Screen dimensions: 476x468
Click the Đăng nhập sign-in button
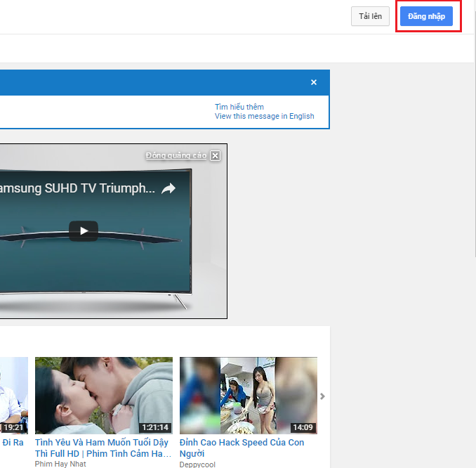tap(426, 16)
